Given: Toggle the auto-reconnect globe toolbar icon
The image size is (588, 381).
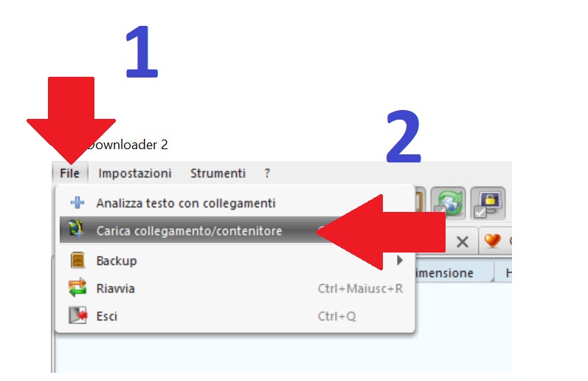Looking at the screenshot, I should coord(448,203).
